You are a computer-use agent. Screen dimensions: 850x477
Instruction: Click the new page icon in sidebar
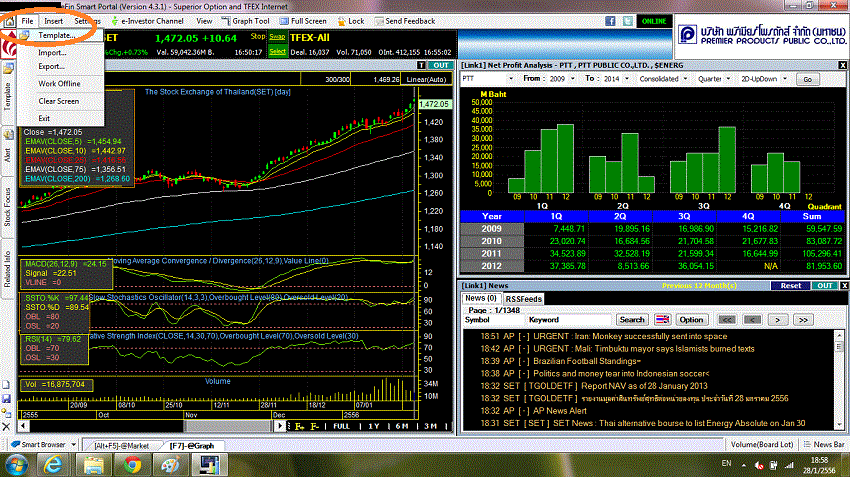coord(6,385)
